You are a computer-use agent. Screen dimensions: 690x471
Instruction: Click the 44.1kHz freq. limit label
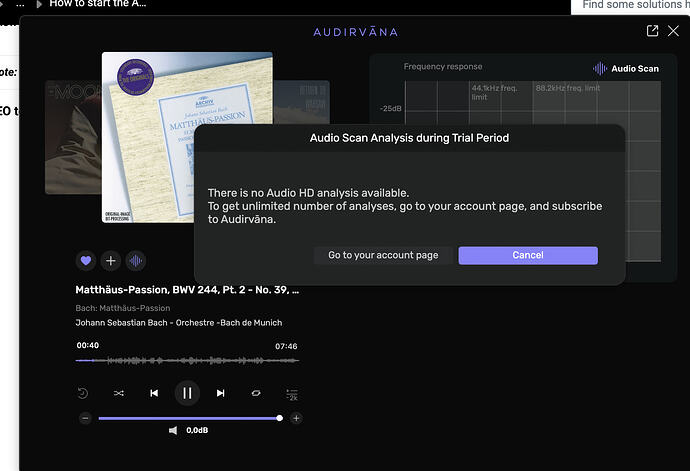pyautogui.click(x=495, y=92)
